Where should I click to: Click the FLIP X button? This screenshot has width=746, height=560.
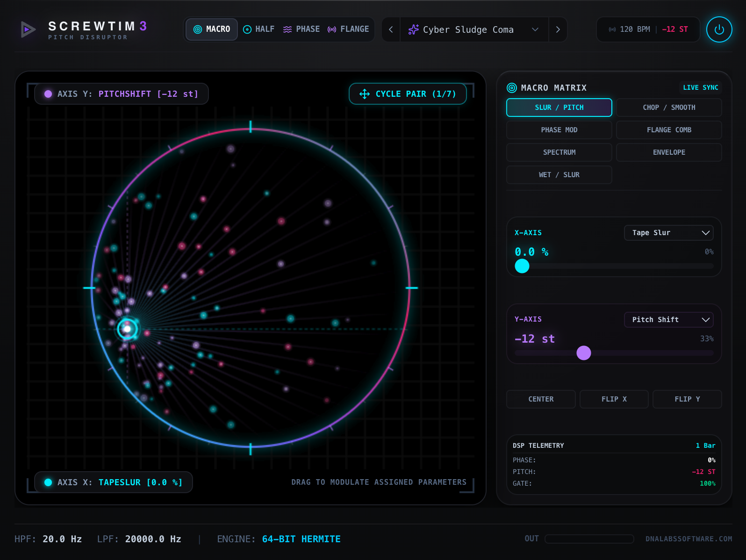click(x=614, y=399)
